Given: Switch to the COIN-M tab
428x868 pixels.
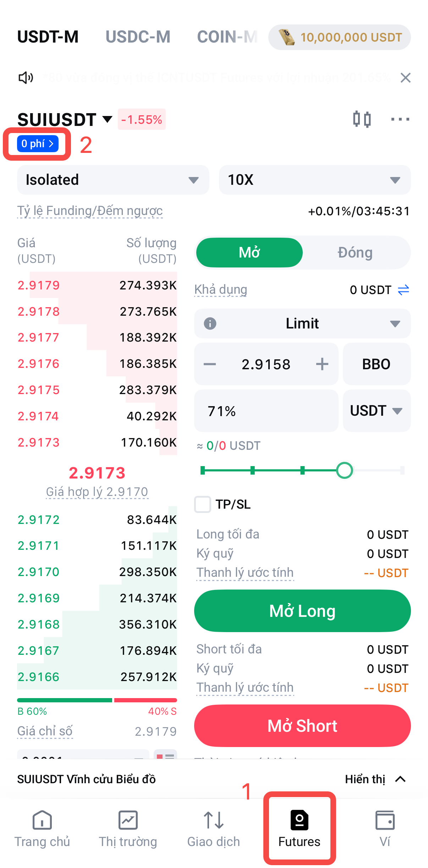Looking at the screenshot, I should click(227, 37).
